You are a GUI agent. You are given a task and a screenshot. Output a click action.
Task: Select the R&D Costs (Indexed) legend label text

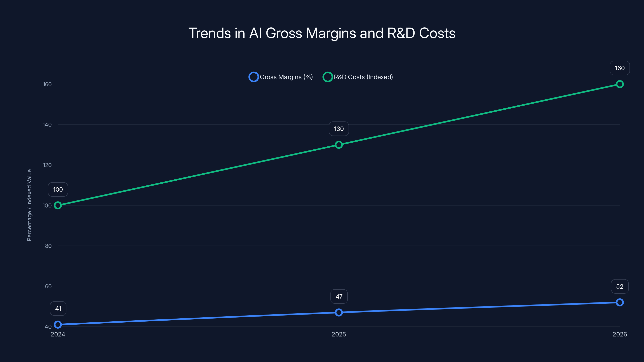pos(363,77)
